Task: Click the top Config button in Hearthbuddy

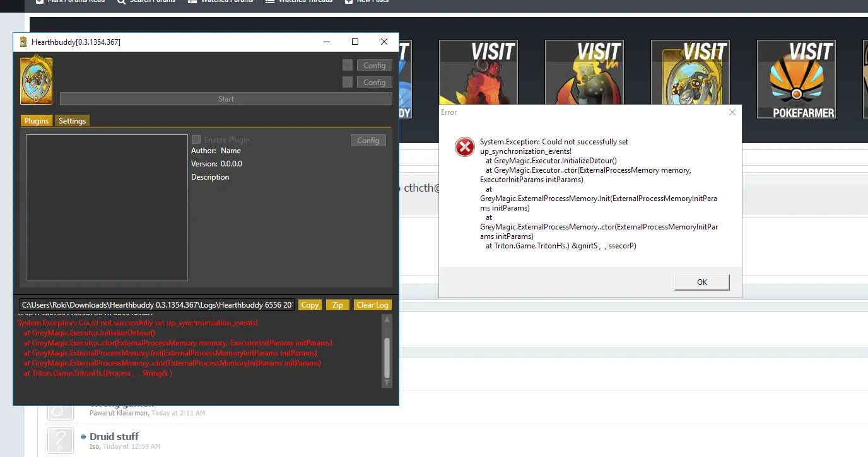Action: [x=374, y=65]
